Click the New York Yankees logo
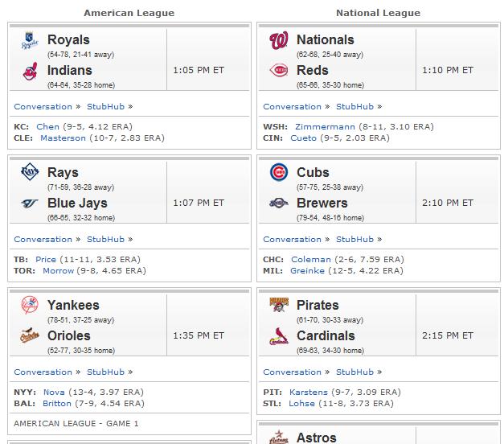504x444 pixels. click(30, 305)
